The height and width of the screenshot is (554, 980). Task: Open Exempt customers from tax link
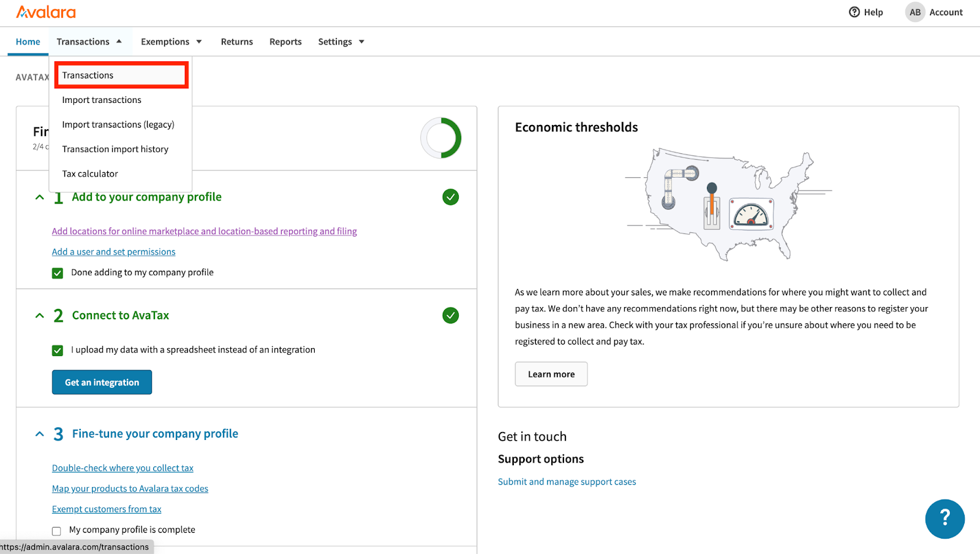point(107,509)
